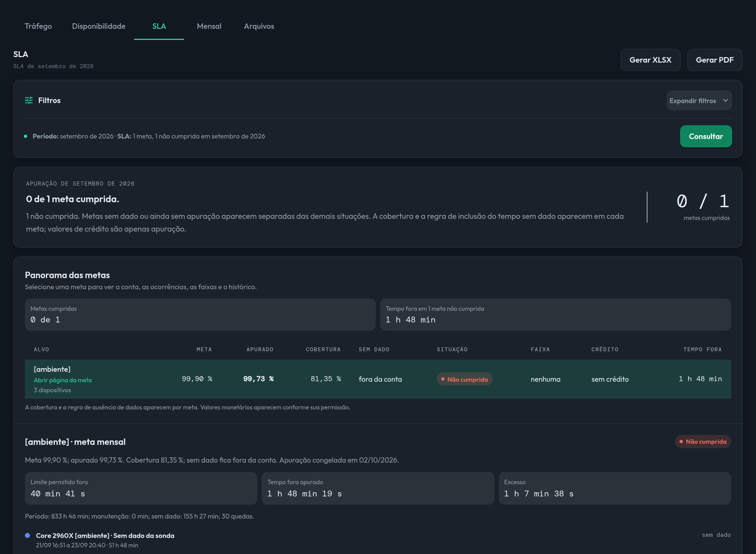This screenshot has width=756, height=554.
Task: Click the Tempo fora 1 h 48 min card
Action: click(x=555, y=315)
